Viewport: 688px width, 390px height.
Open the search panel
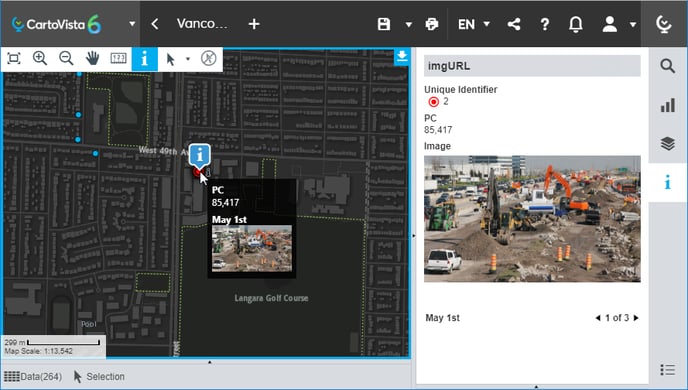pyautogui.click(x=667, y=66)
